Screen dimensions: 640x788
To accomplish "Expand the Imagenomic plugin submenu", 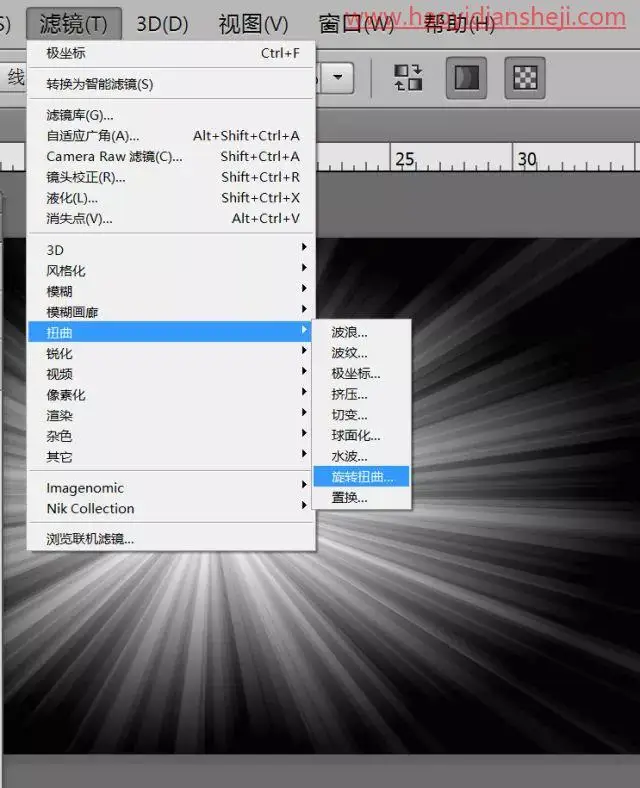I will [x=172, y=487].
